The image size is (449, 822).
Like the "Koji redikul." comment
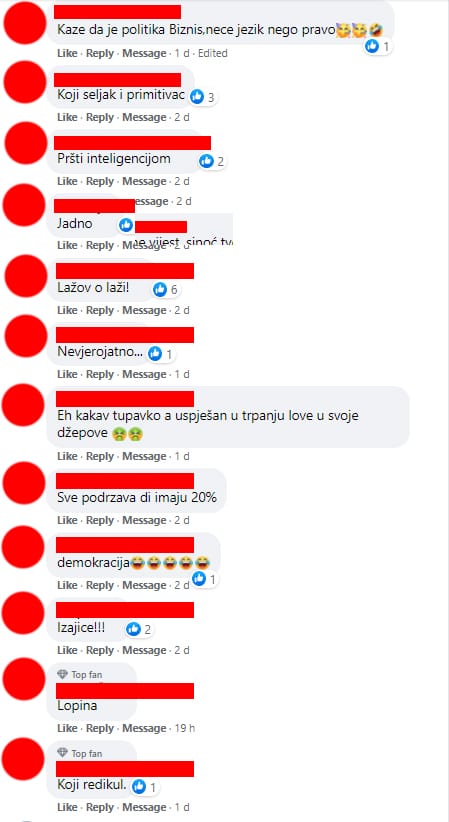[x=67, y=807]
